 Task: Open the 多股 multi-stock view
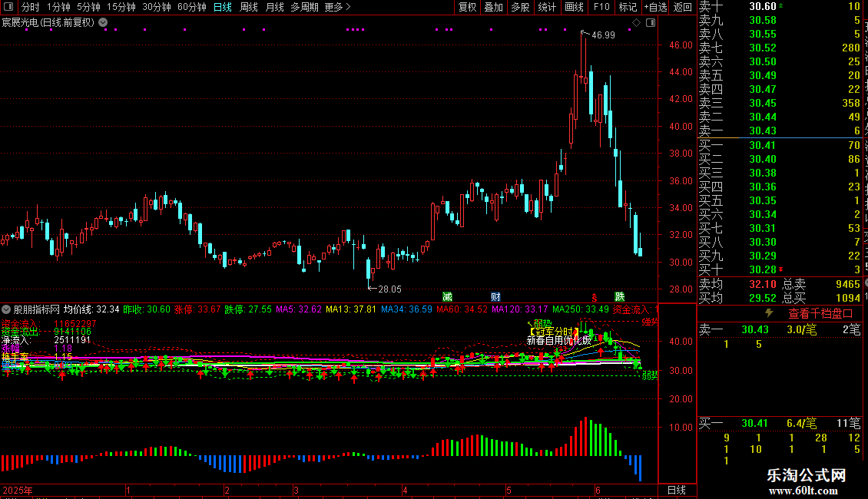pyautogui.click(x=520, y=7)
